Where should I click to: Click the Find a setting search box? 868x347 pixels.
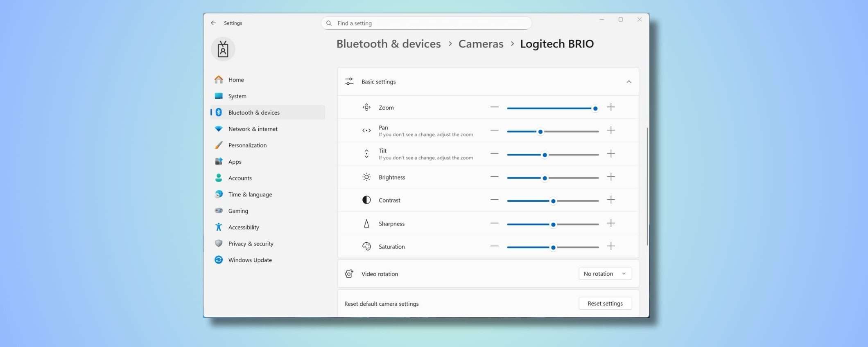tap(426, 23)
